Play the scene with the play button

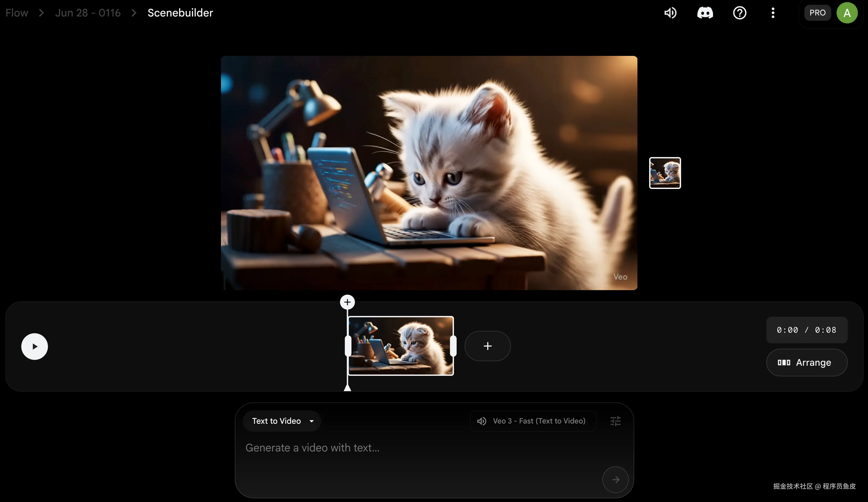tap(34, 346)
